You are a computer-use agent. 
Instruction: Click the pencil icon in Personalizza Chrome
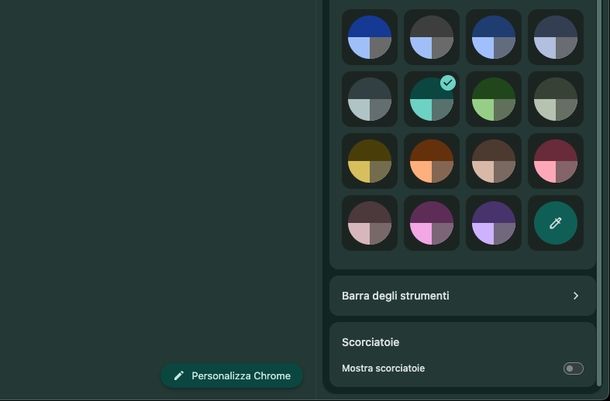pyautogui.click(x=179, y=376)
